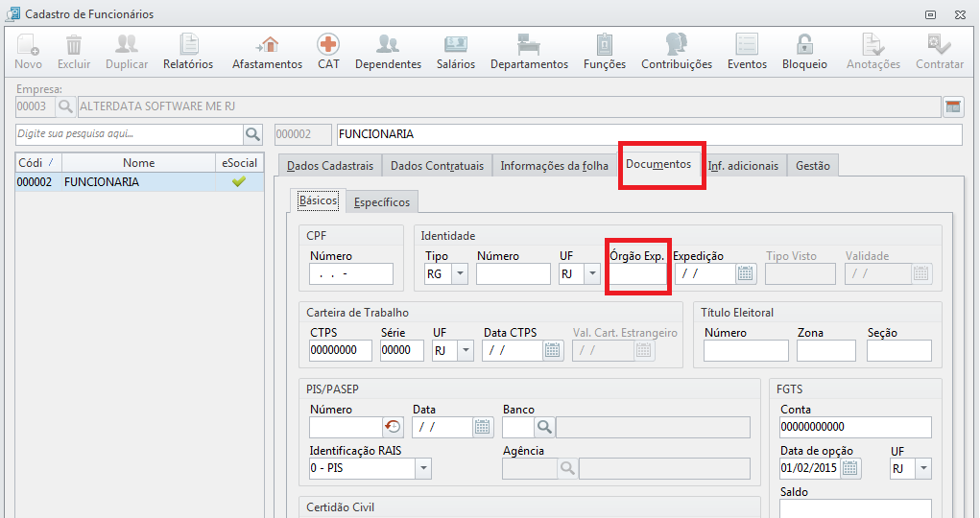Open Dependentes from the toolbar
This screenshot has width=980, height=518.
click(x=388, y=51)
